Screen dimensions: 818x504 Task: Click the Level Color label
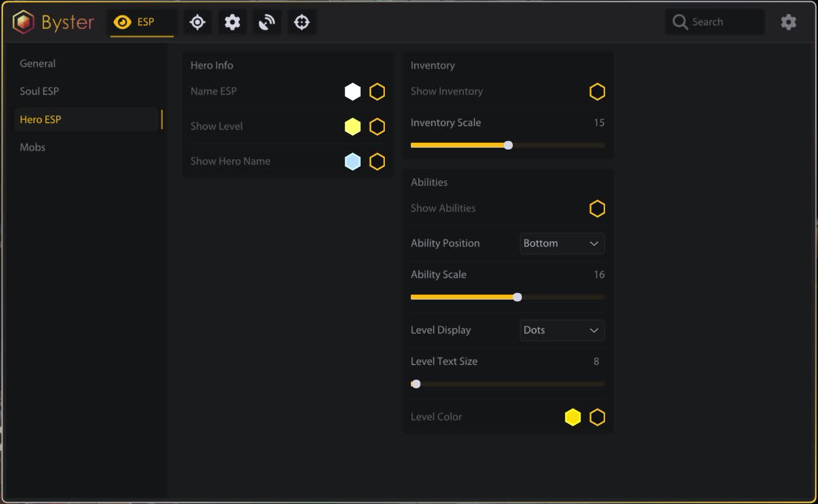(436, 417)
